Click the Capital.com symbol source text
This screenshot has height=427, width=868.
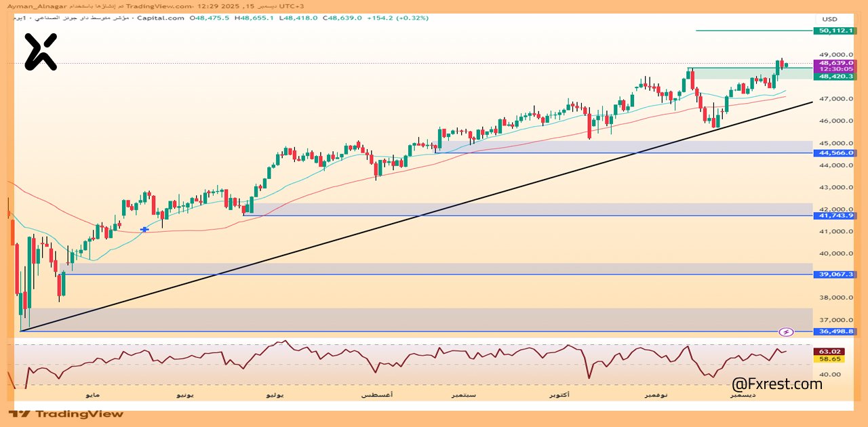click(159, 18)
